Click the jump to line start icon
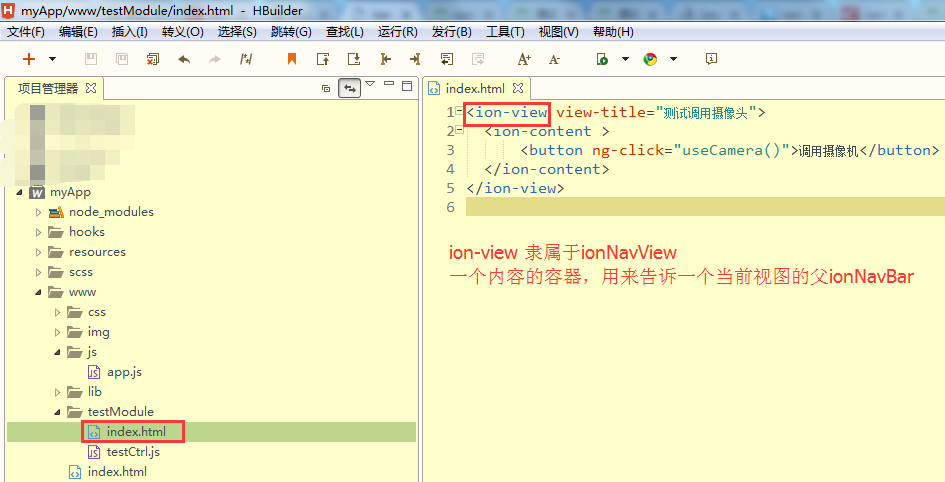The width and height of the screenshot is (945, 482). [x=385, y=59]
